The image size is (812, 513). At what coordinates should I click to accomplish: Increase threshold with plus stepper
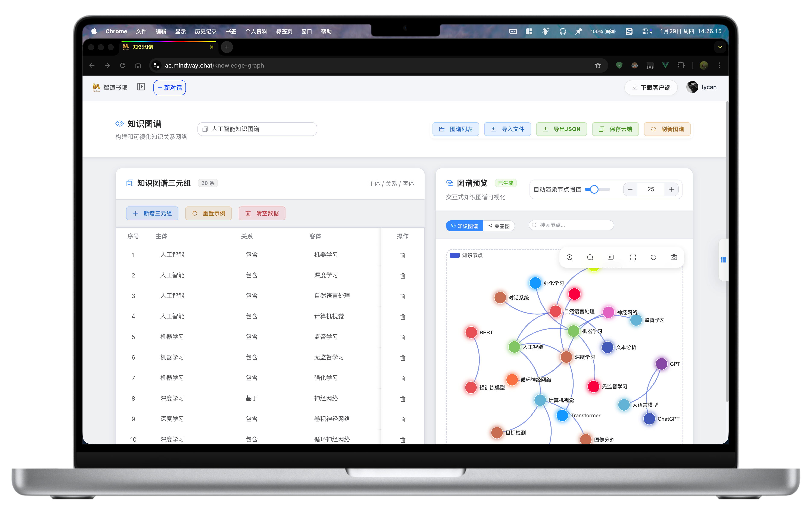click(671, 190)
